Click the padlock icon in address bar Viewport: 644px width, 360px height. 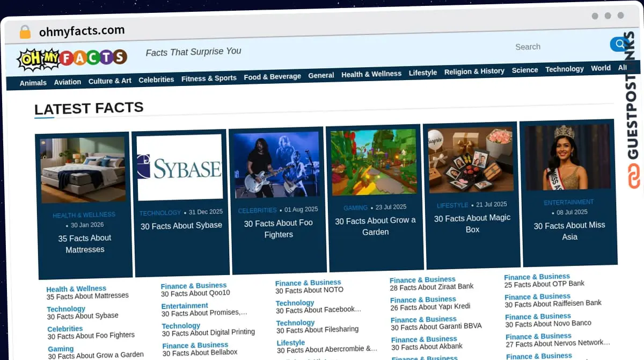point(25,32)
